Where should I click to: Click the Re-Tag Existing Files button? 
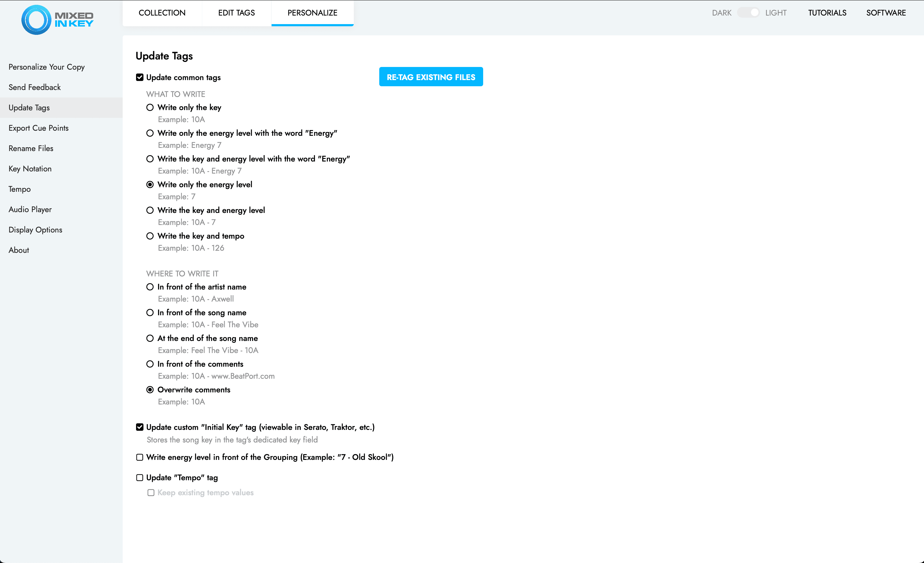(431, 77)
